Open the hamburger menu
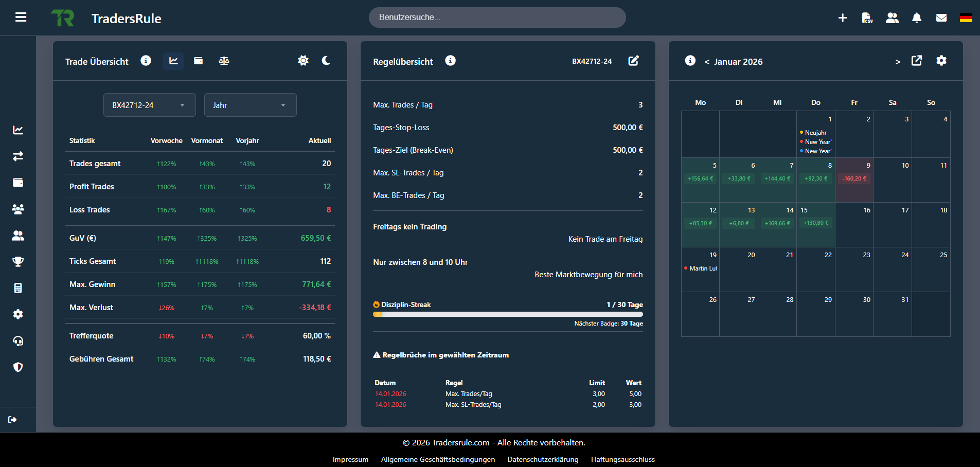 [21, 17]
